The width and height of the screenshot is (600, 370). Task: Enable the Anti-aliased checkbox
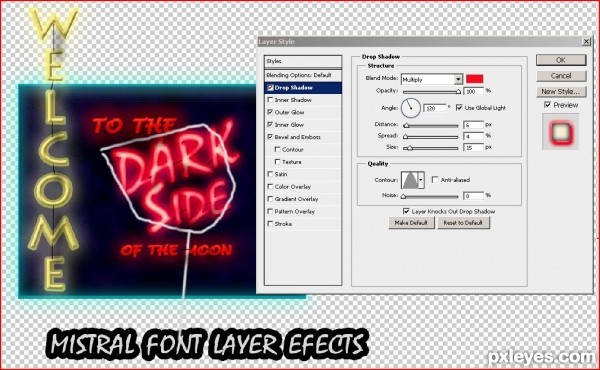(435, 179)
